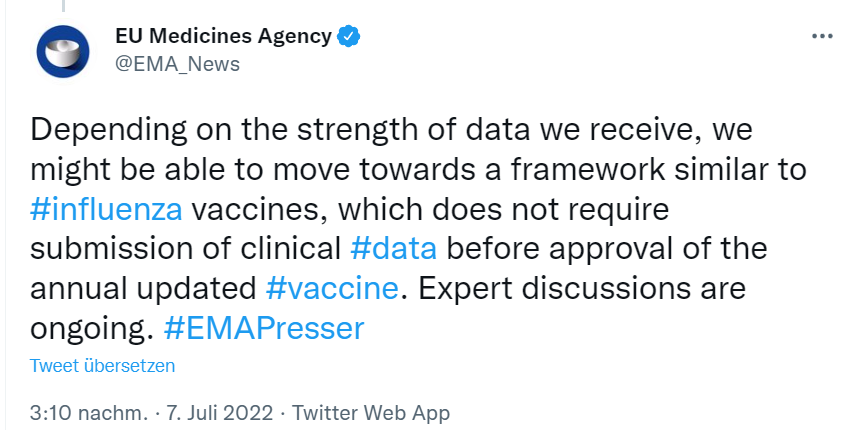Image resolution: width=846 pixels, height=430 pixels.
Task: Open the @EMA_News handle link
Action: pyautogui.click(x=178, y=64)
